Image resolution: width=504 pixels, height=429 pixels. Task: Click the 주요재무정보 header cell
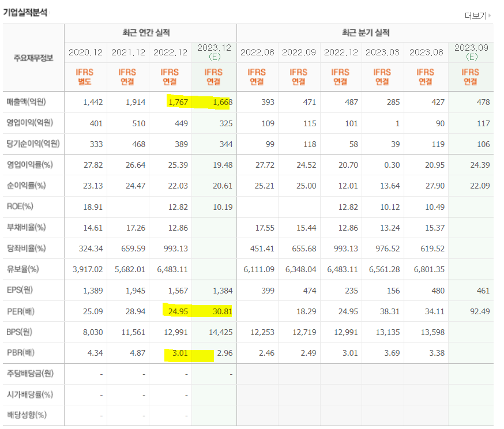pos(33,58)
